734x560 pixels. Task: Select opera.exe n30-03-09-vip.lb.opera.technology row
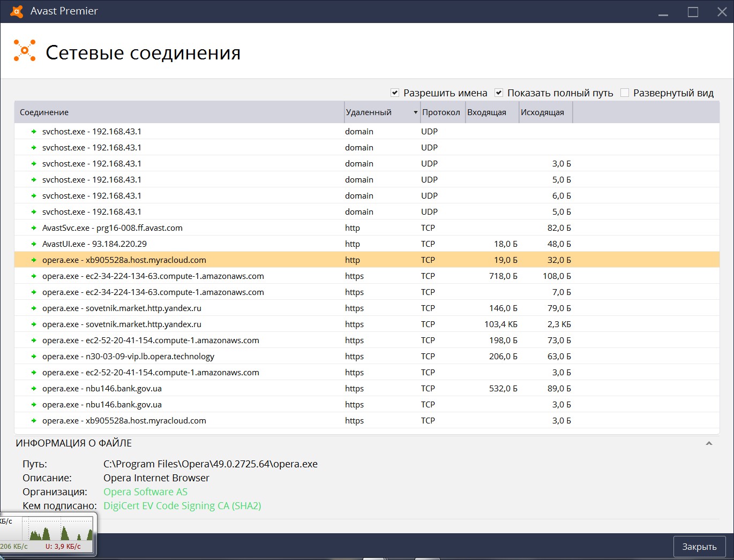coord(367,357)
